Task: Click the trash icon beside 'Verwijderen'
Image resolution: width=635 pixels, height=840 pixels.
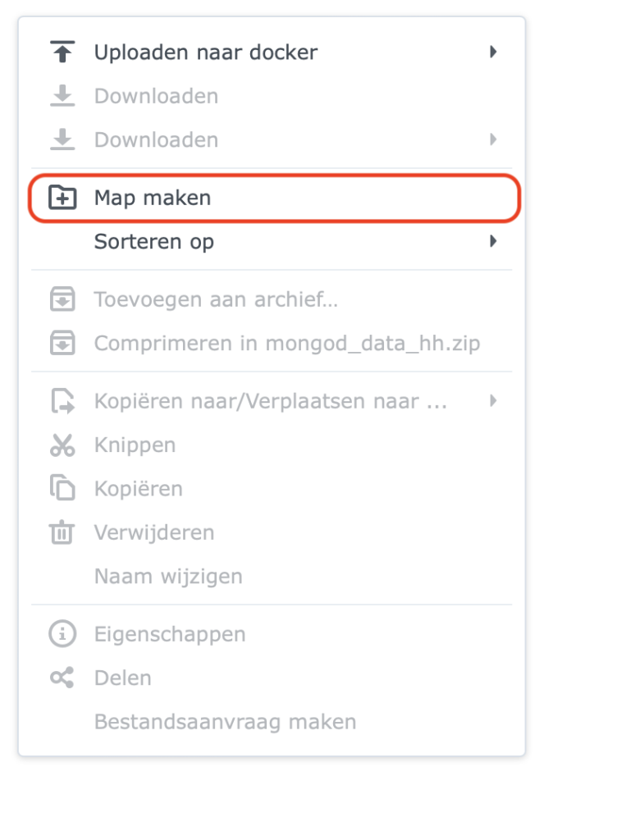Action: point(62,532)
